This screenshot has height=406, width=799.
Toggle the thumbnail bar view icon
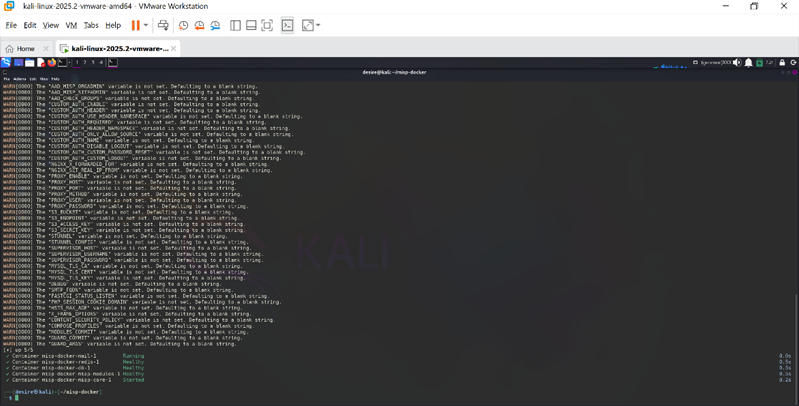[251, 25]
